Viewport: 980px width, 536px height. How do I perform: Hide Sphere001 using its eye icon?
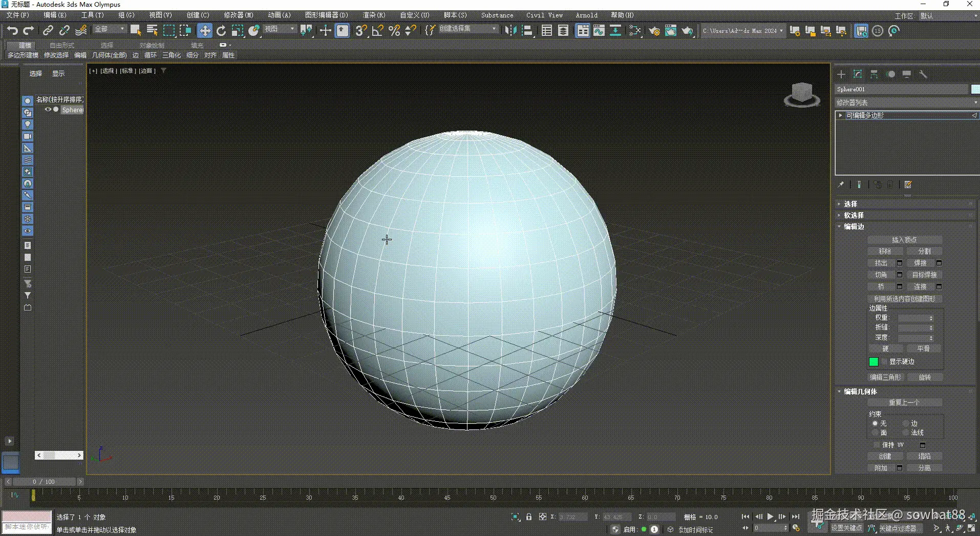48,110
